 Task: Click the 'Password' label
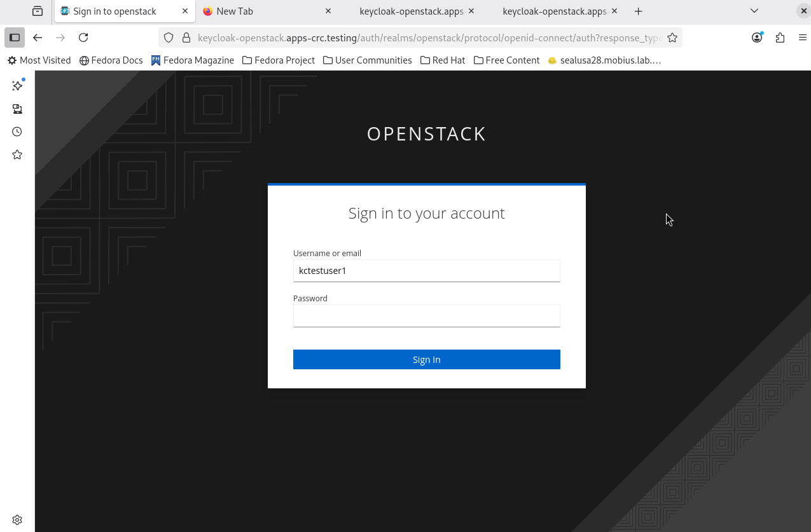pyautogui.click(x=310, y=298)
